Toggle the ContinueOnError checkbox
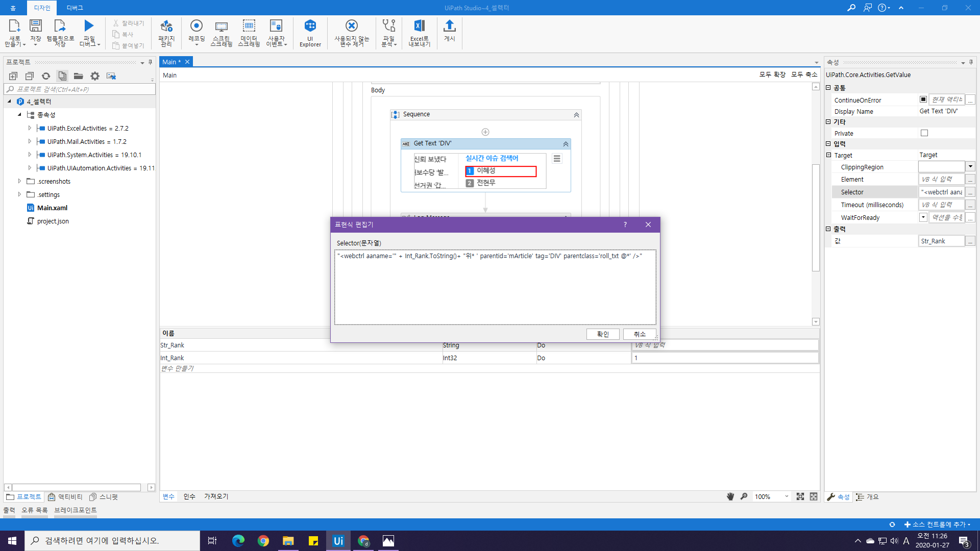 923,99
